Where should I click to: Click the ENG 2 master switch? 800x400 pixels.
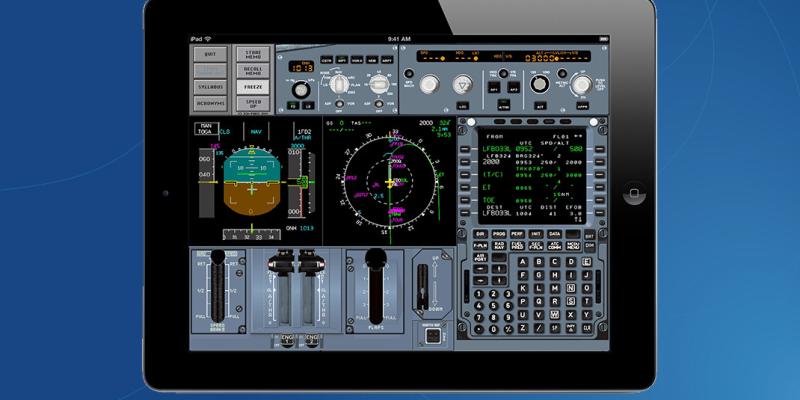point(312,340)
